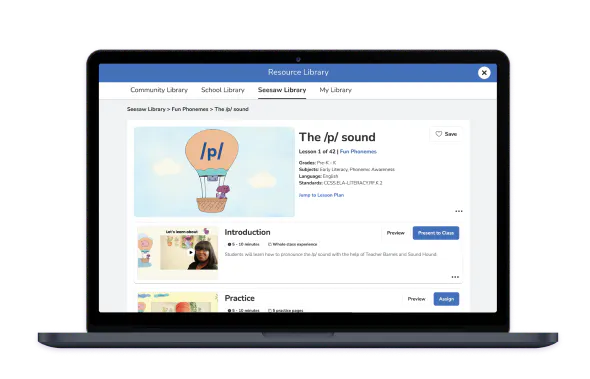The image size is (590, 379).
Task: Switch to the School Library tab
Action: tap(223, 90)
